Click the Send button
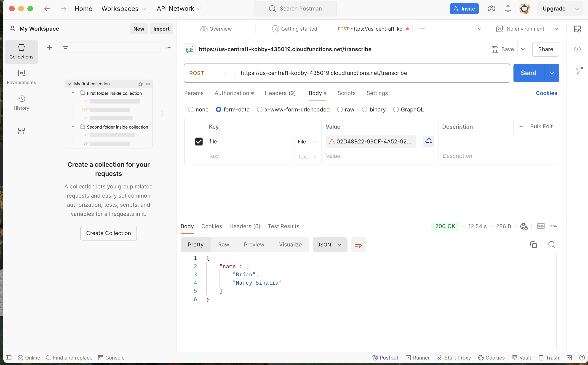This screenshot has height=365, width=588. [528, 73]
